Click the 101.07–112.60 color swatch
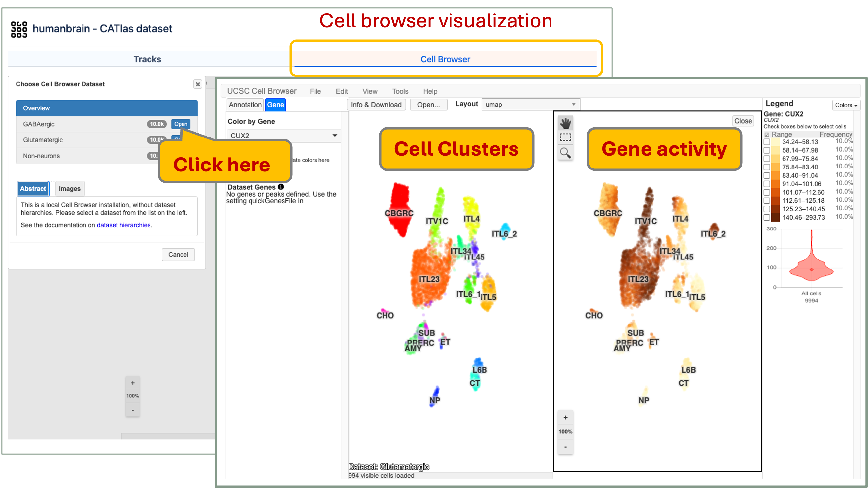The width and height of the screenshot is (868, 488). pos(775,193)
